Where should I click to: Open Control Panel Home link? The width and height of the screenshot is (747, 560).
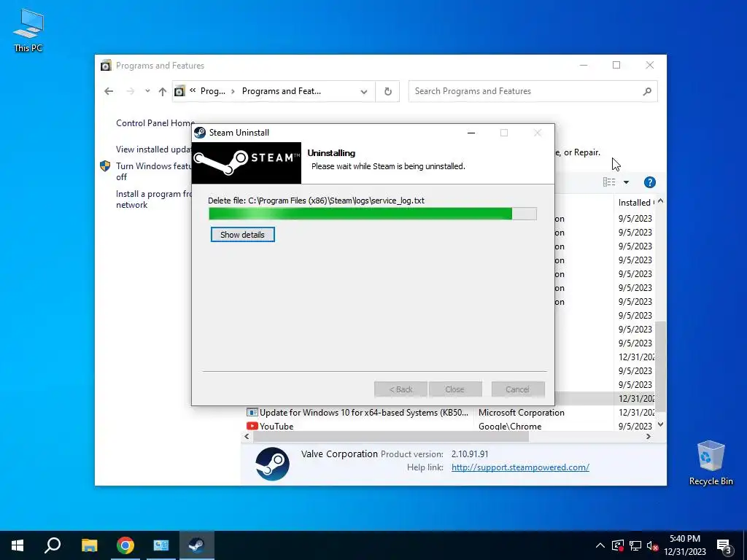pyautogui.click(x=155, y=122)
